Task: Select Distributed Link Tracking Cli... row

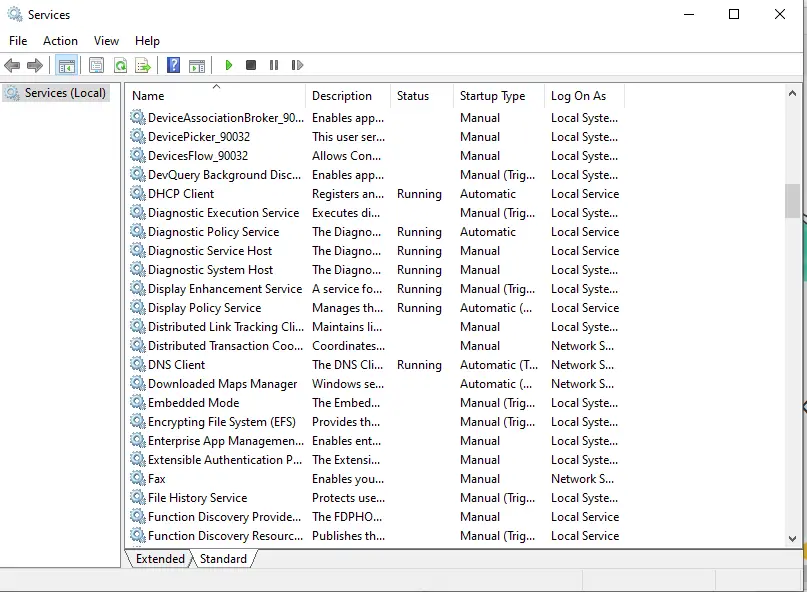Action: pyautogui.click(x=375, y=327)
